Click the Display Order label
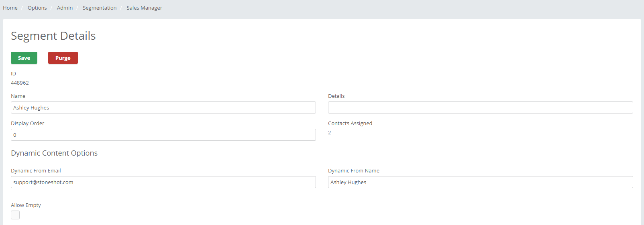 click(x=27, y=123)
